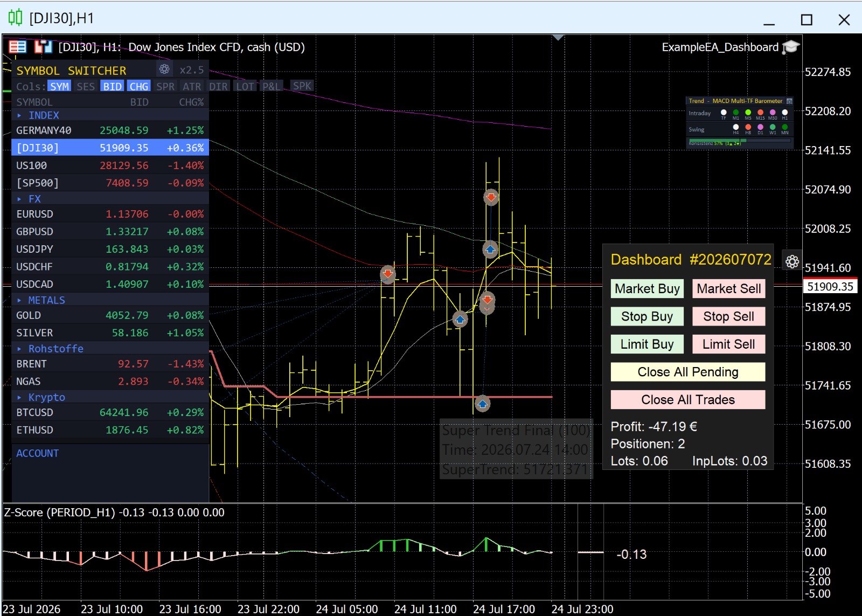Screen dimensions: 862x616
Task: Place a Limit Buy order
Action: pos(647,344)
